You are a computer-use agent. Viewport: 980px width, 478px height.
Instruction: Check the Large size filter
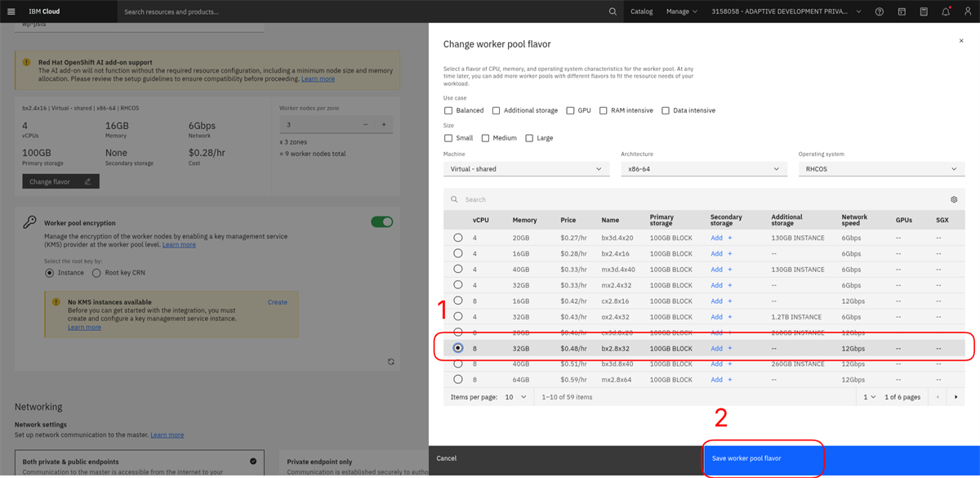coord(529,138)
